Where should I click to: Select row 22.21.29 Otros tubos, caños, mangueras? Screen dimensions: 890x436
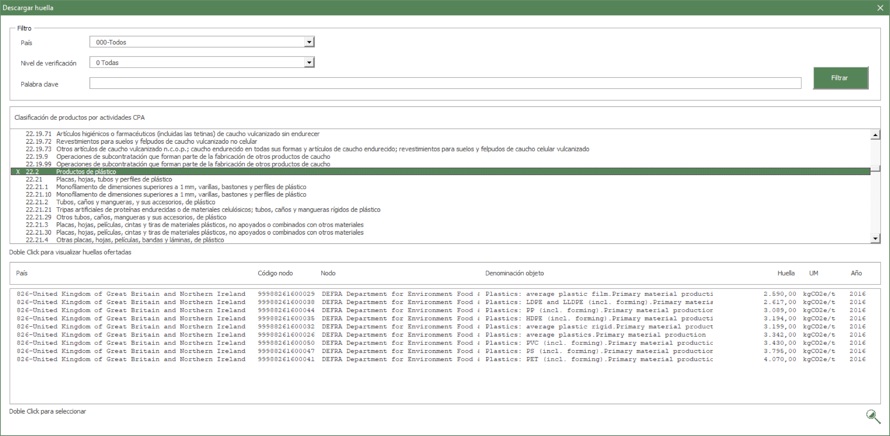440,217
